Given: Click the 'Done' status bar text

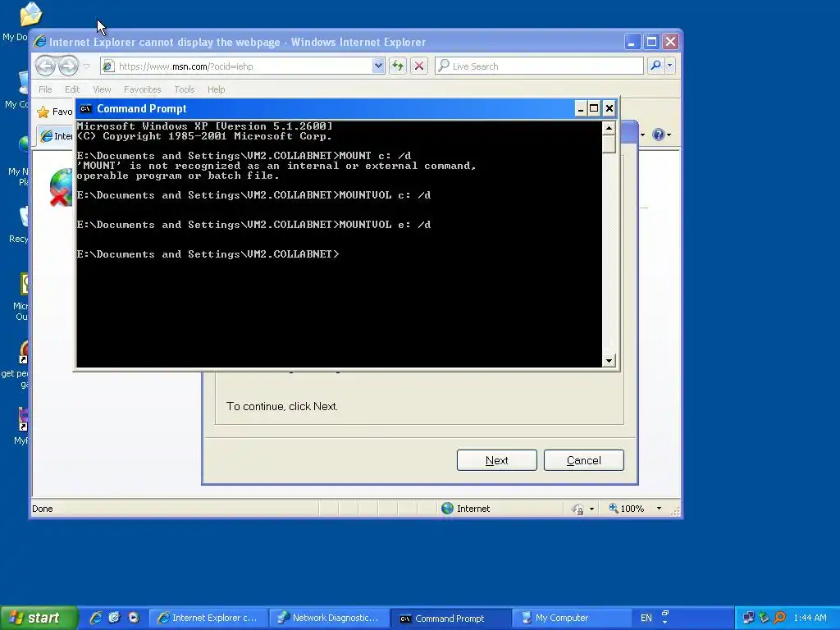Looking at the screenshot, I should click(x=43, y=509).
